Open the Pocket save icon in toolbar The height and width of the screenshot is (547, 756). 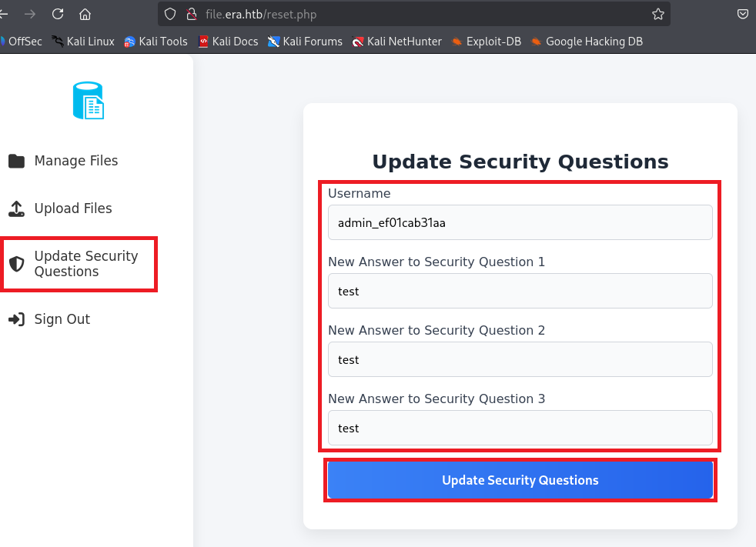[743, 14]
